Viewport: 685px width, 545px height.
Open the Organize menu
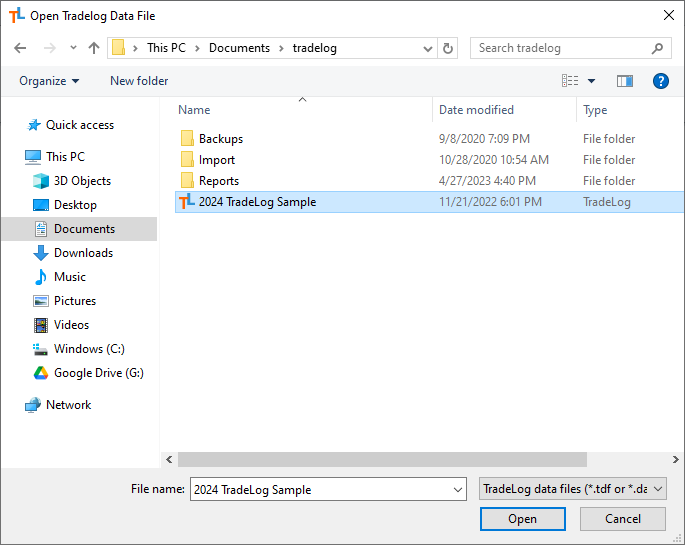pos(49,81)
